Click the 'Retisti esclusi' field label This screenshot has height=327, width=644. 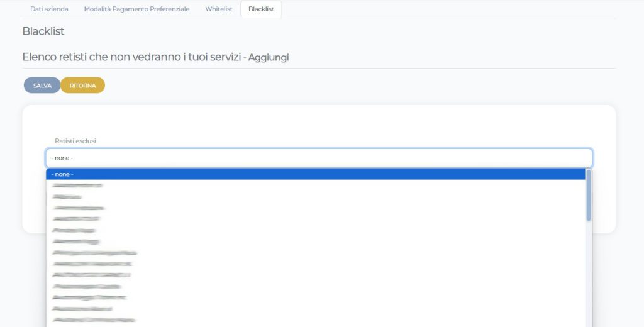pyautogui.click(x=75, y=141)
